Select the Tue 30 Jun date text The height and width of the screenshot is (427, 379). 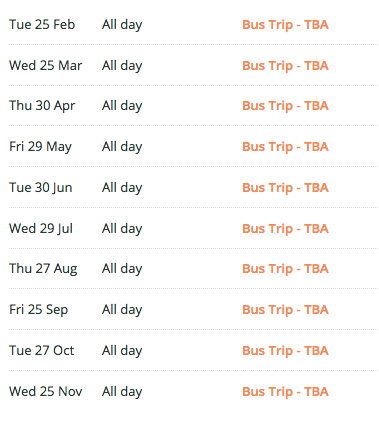(x=41, y=188)
